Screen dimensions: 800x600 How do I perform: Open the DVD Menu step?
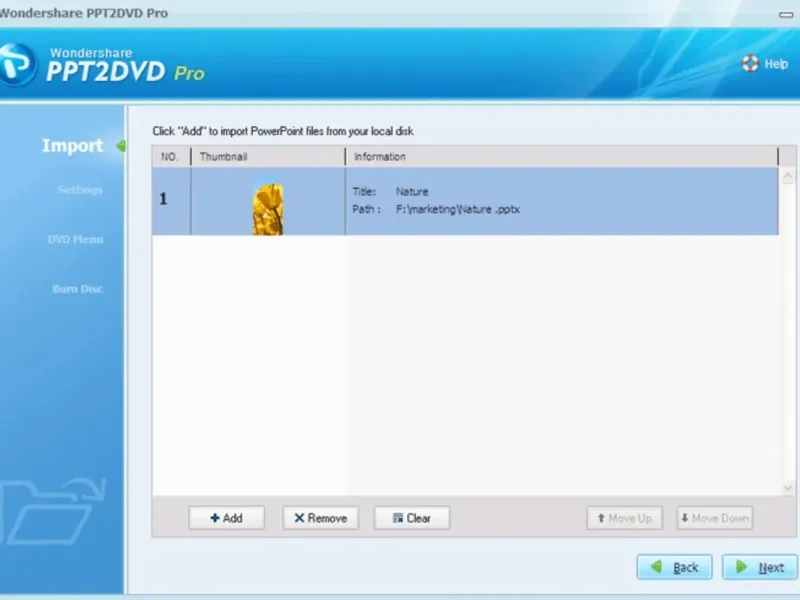[x=75, y=239]
